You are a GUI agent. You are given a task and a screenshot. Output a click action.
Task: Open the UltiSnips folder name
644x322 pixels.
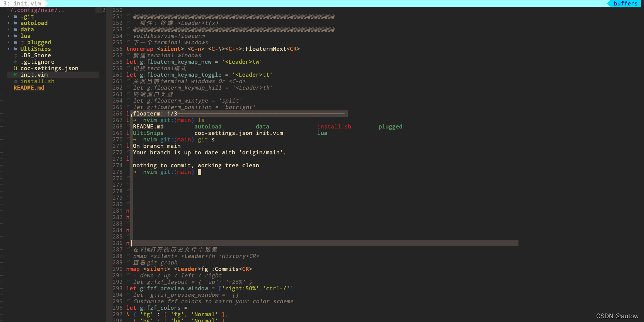[x=35, y=49]
